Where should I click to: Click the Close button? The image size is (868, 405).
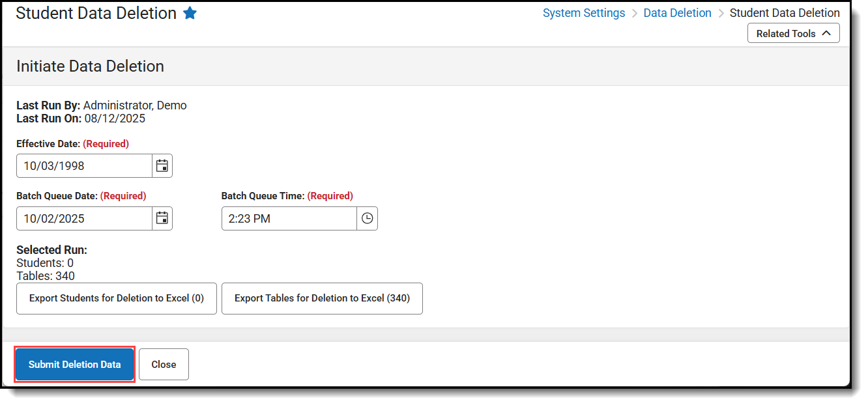click(164, 364)
